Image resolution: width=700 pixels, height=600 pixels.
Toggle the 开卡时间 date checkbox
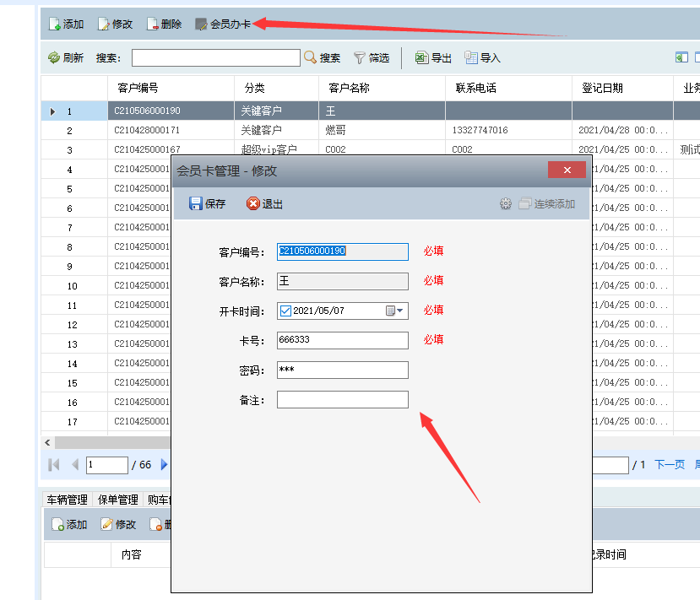pos(285,311)
